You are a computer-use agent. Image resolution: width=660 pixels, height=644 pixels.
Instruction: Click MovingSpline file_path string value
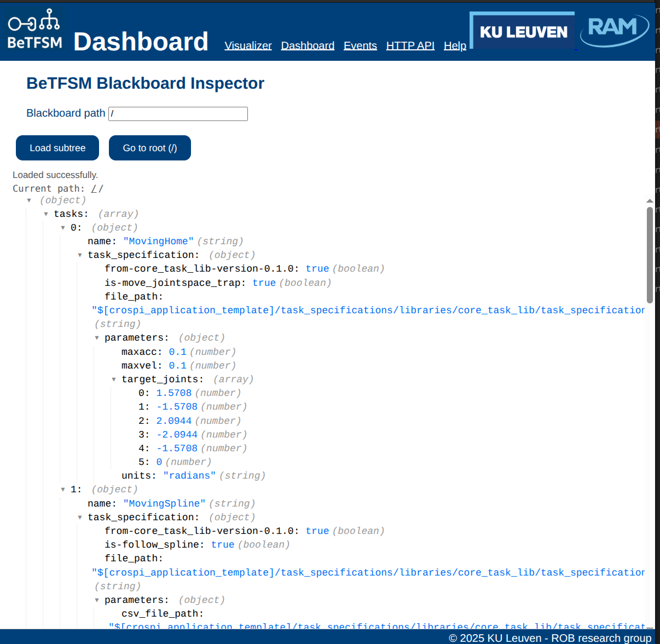coord(368,573)
